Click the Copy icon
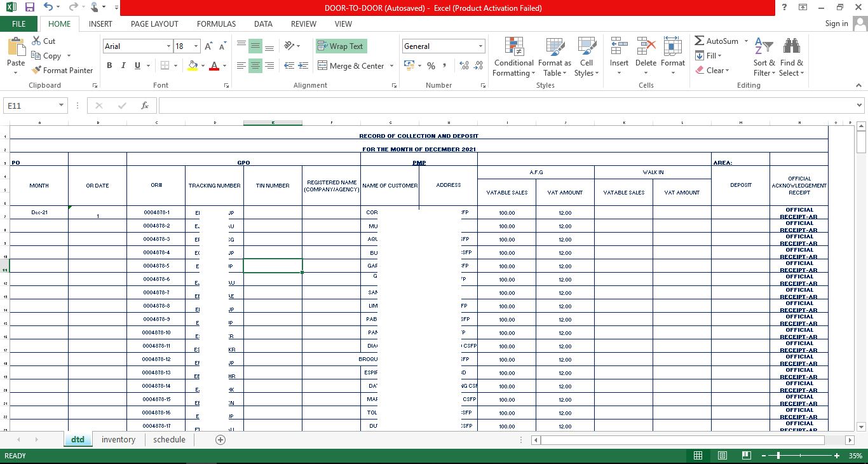The height and width of the screenshot is (464, 868). (x=36, y=55)
